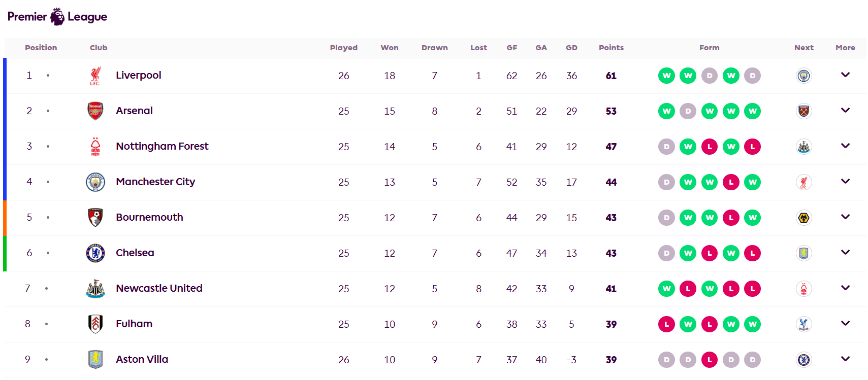The width and height of the screenshot is (868, 380).
Task: Click the Chelsea club crest
Action: (x=95, y=253)
